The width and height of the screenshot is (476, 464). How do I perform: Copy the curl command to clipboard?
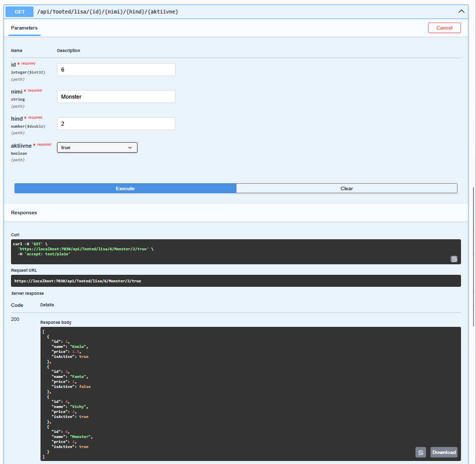pos(454,259)
